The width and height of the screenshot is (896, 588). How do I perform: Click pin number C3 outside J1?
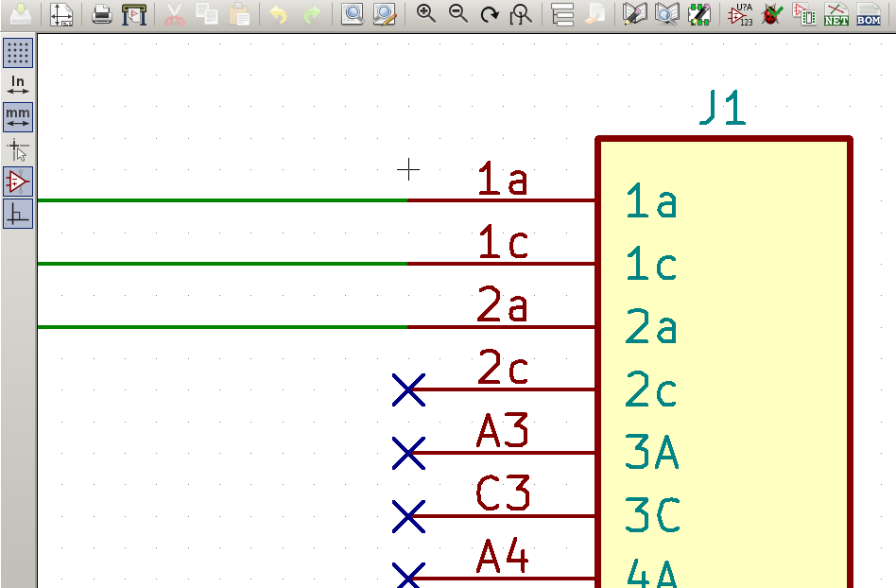pos(502,493)
